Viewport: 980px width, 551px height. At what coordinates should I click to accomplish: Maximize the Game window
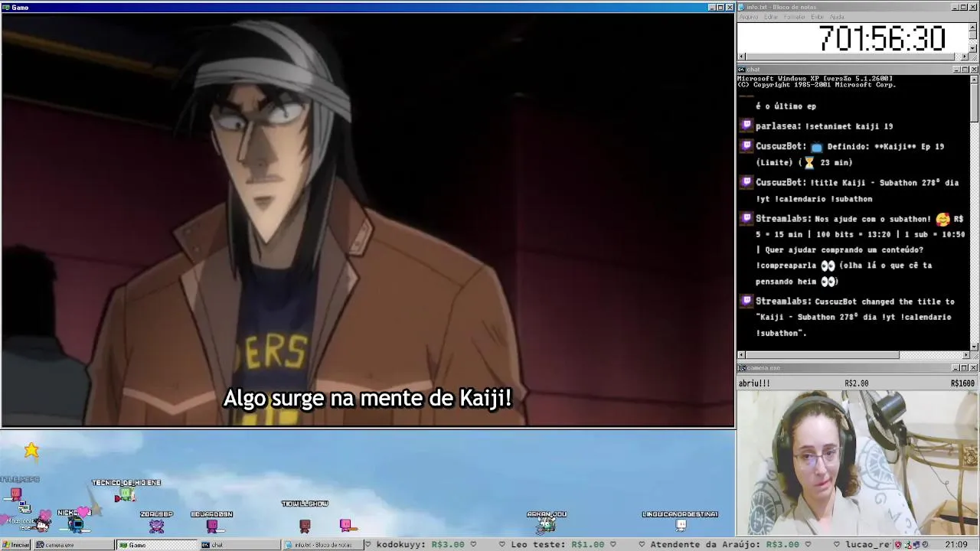click(720, 8)
